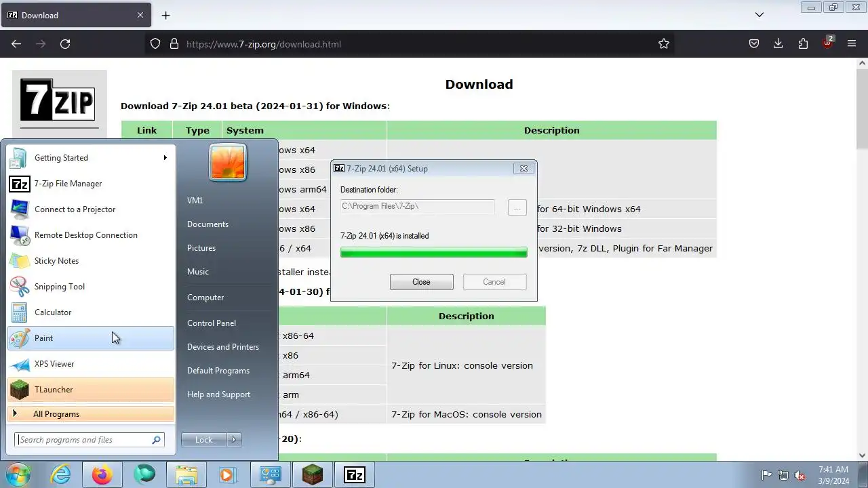Launch XPS Viewer

coord(90,364)
